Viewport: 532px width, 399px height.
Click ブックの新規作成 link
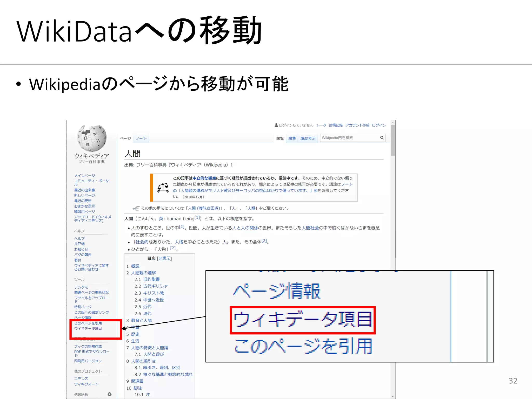(88, 347)
